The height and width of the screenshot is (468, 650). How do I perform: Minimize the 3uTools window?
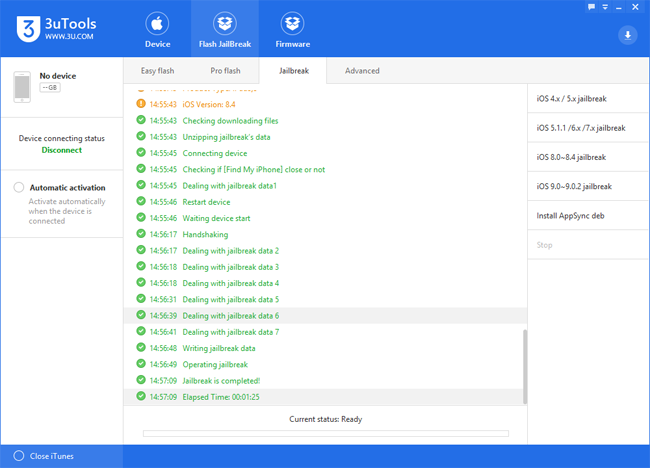point(619,7)
